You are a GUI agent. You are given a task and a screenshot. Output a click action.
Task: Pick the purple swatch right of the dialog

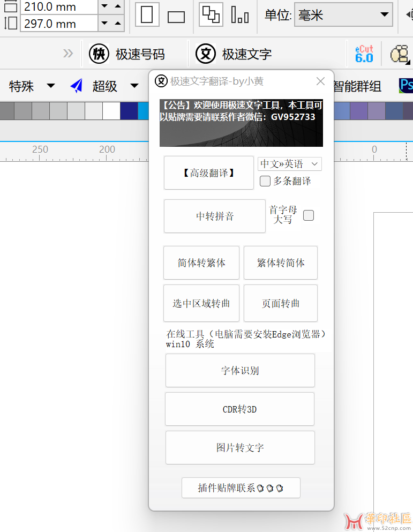pyautogui.click(x=359, y=110)
